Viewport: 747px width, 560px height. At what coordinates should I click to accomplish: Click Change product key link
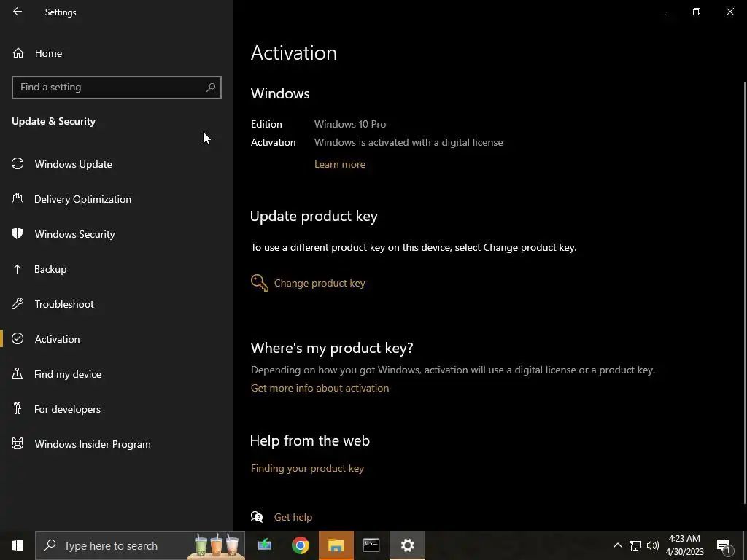pyautogui.click(x=320, y=283)
